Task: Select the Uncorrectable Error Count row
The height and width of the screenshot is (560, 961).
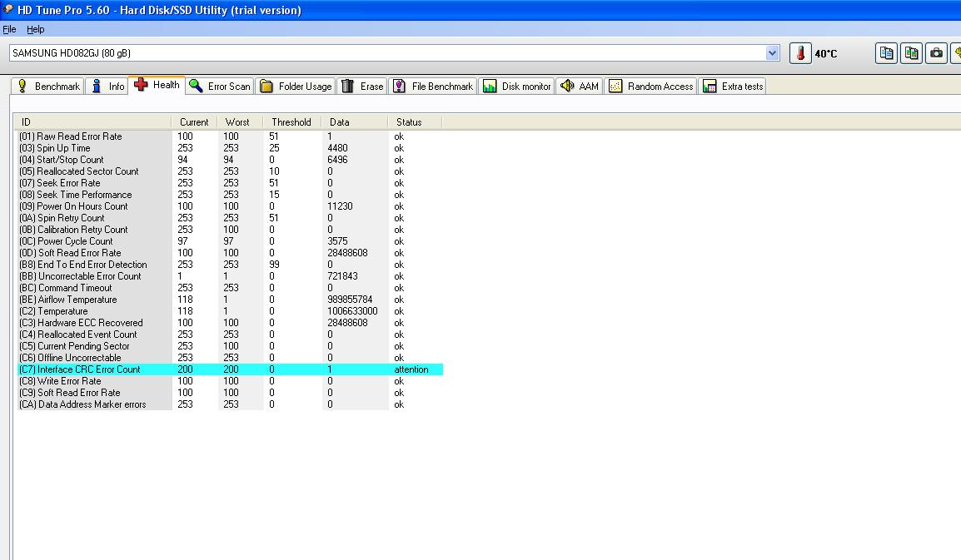Action: [90, 276]
